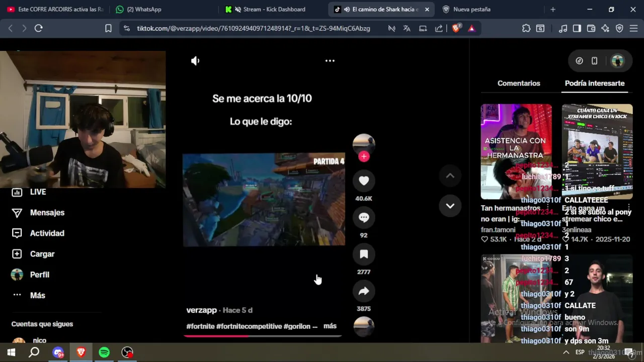Open a new tab with plus button
The image size is (644, 362).
(553, 9)
